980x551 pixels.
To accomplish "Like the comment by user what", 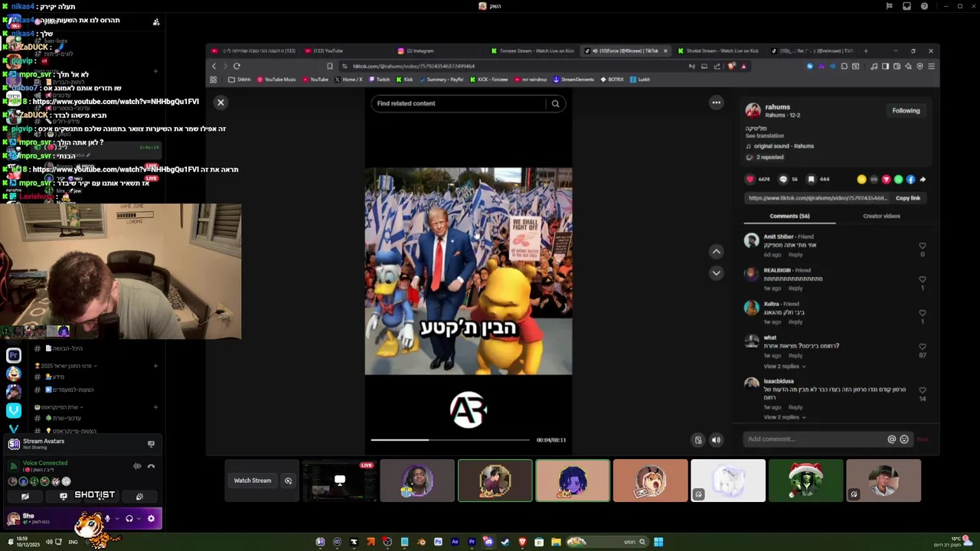I will click(922, 347).
